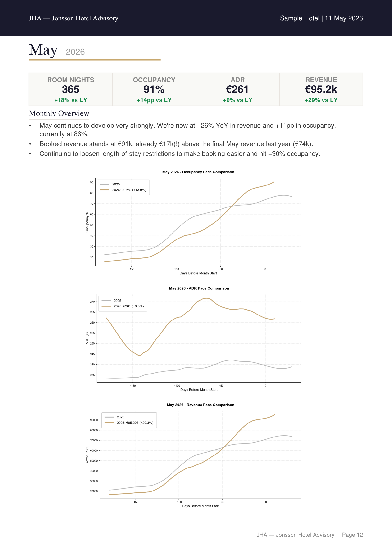Click the Revenue Pace Comparison chart title
The image size is (392, 554).
tap(201, 405)
